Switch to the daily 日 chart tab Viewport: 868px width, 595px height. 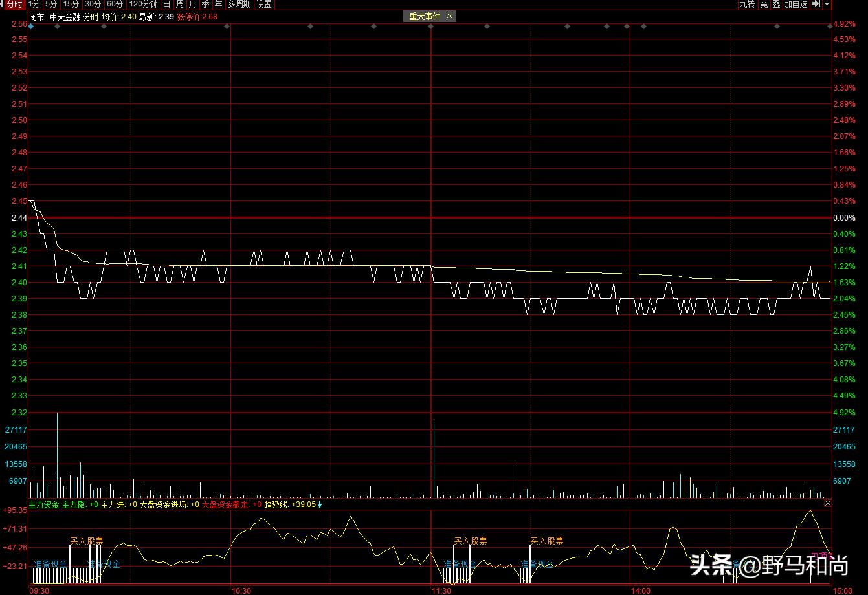click(x=167, y=5)
